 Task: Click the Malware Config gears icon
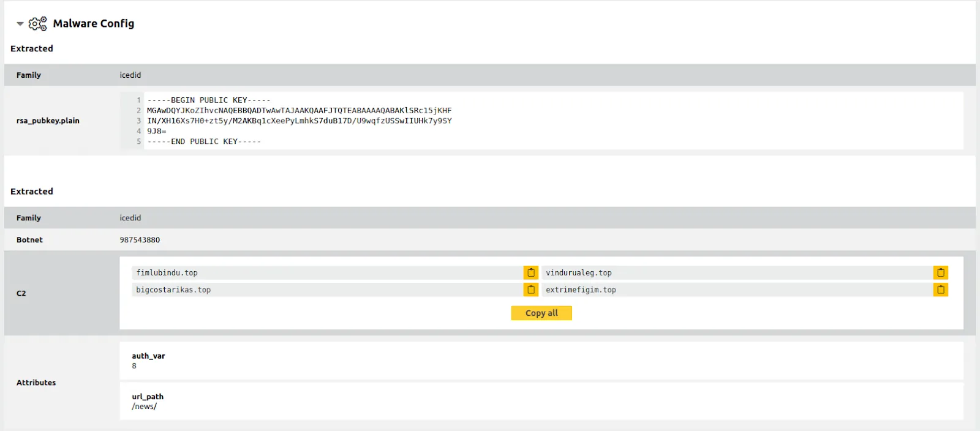pyautogui.click(x=38, y=24)
